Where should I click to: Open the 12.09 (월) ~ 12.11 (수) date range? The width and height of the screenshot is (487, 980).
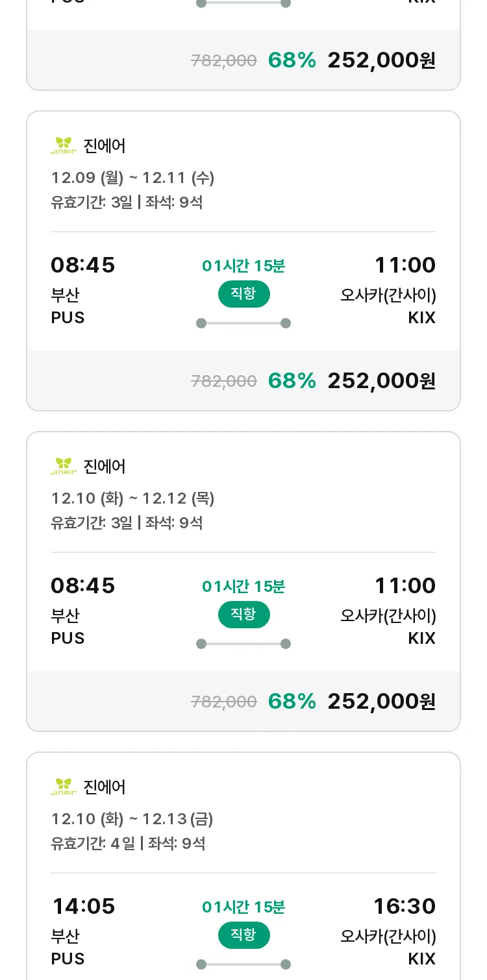pos(132,178)
